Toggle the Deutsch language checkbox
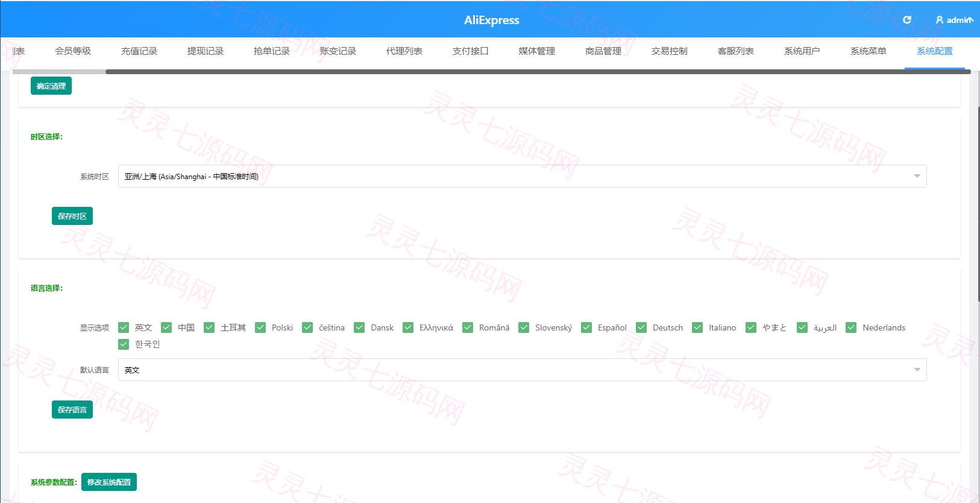The width and height of the screenshot is (980, 503). point(641,327)
